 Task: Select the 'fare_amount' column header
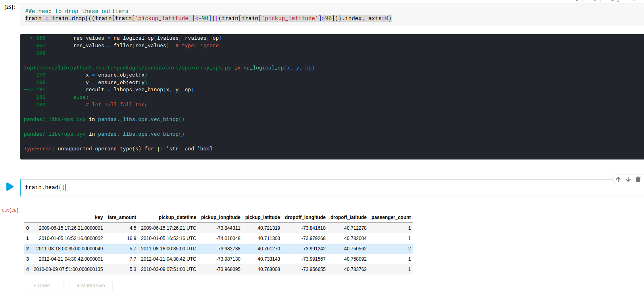pyautogui.click(x=122, y=217)
